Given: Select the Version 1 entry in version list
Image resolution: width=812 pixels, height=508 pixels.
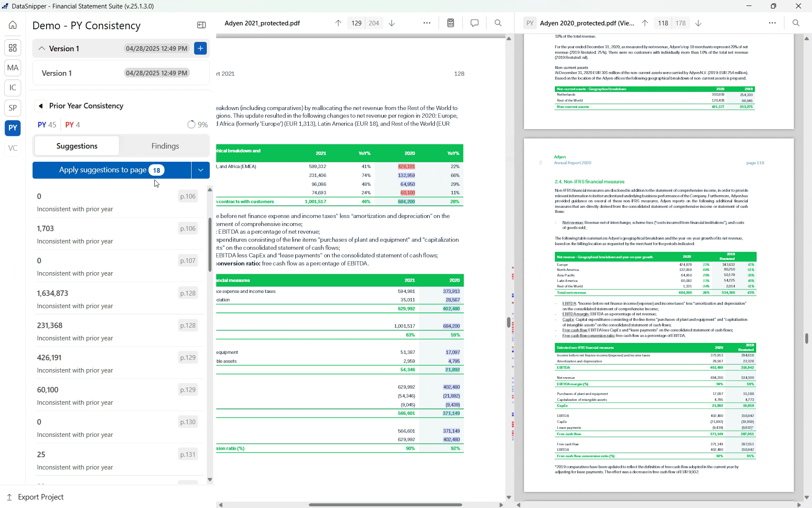Looking at the screenshot, I should coord(121,73).
